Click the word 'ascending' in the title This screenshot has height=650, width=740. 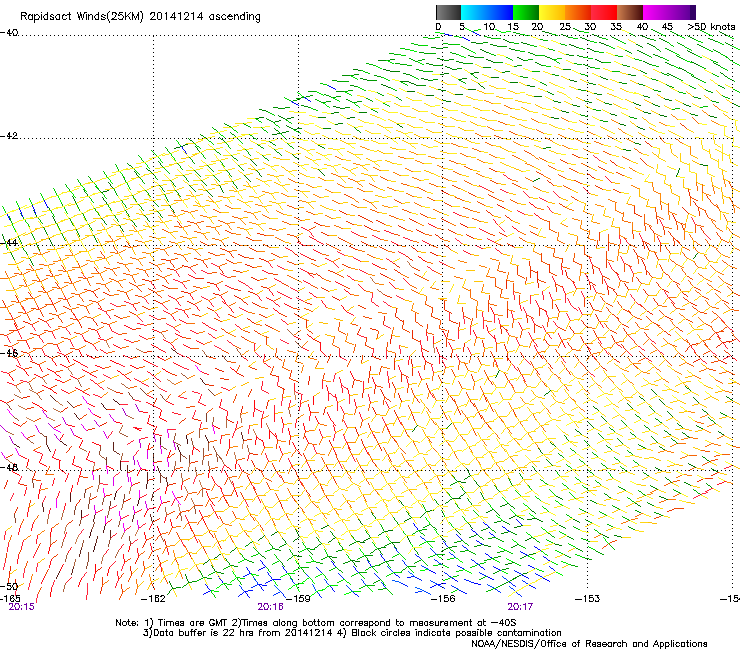click(235, 17)
